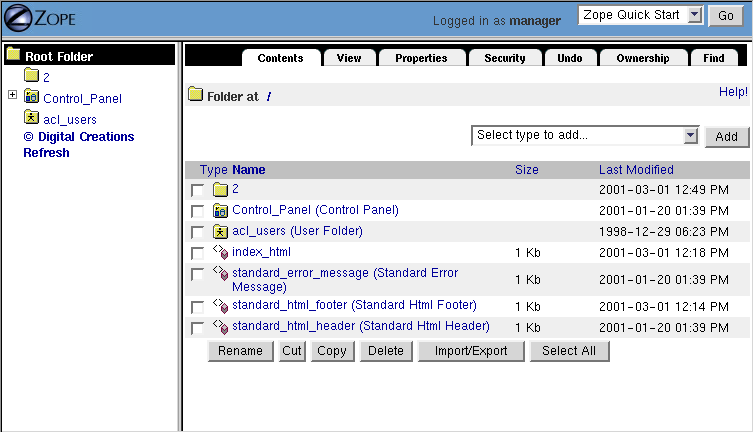Click the standard_html_footer item icon
Image resolution: width=754 pixels, height=432 pixels.
221,306
